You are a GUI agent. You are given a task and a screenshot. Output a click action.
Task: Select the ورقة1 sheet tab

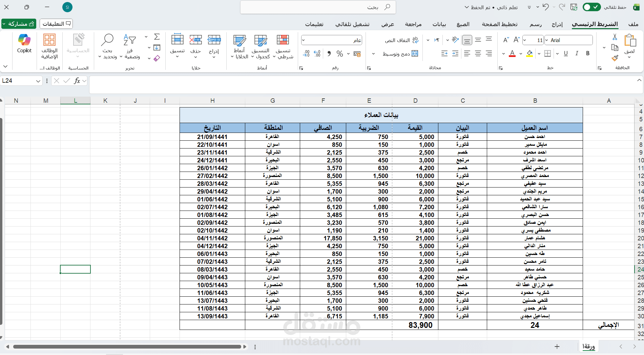[x=589, y=347]
